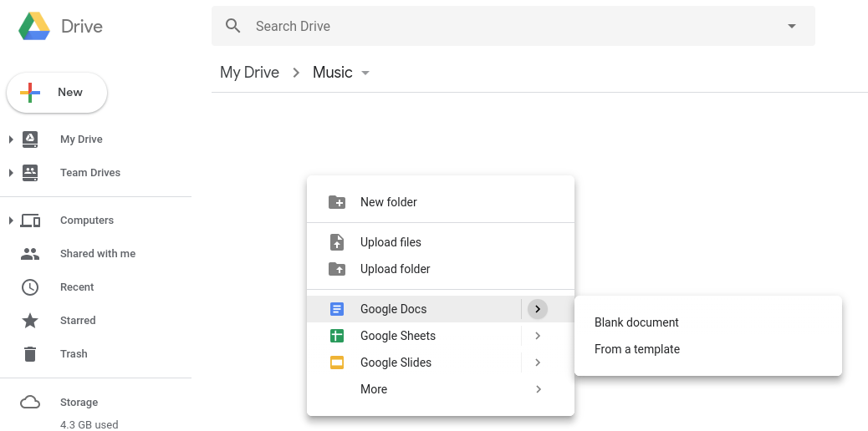868x431 pixels.
Task: Open Storage details
Action: [79, 403]
